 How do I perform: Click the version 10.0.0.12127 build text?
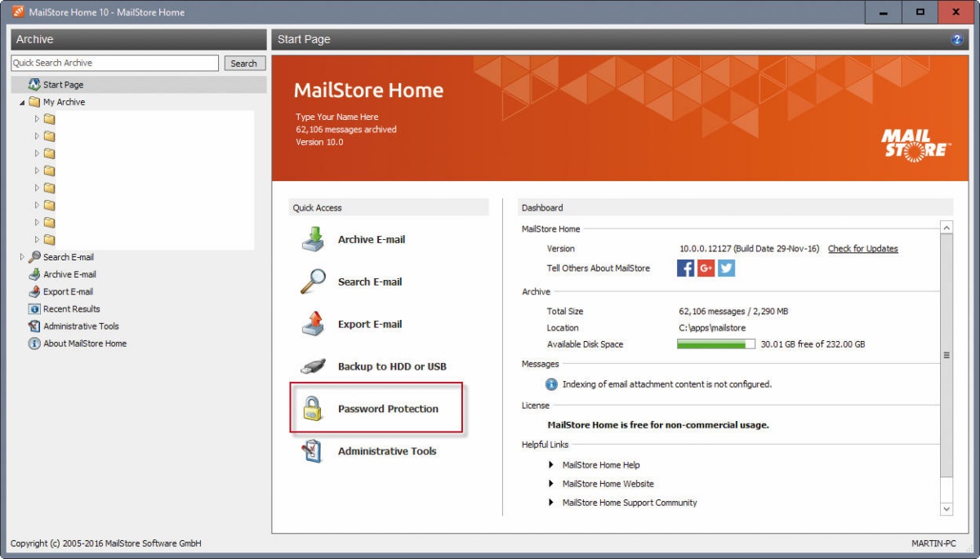(750, 249)
